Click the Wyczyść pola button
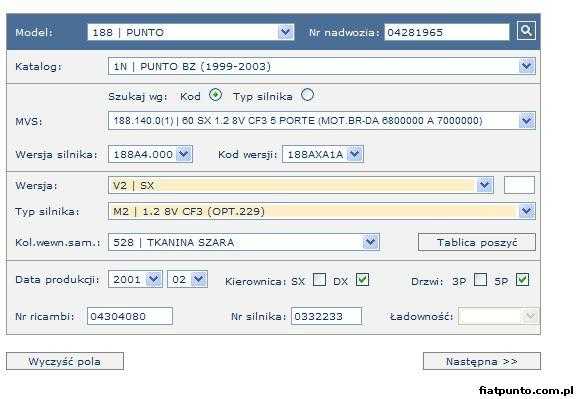This screenshot has height=399, width=576. point(65,362)
